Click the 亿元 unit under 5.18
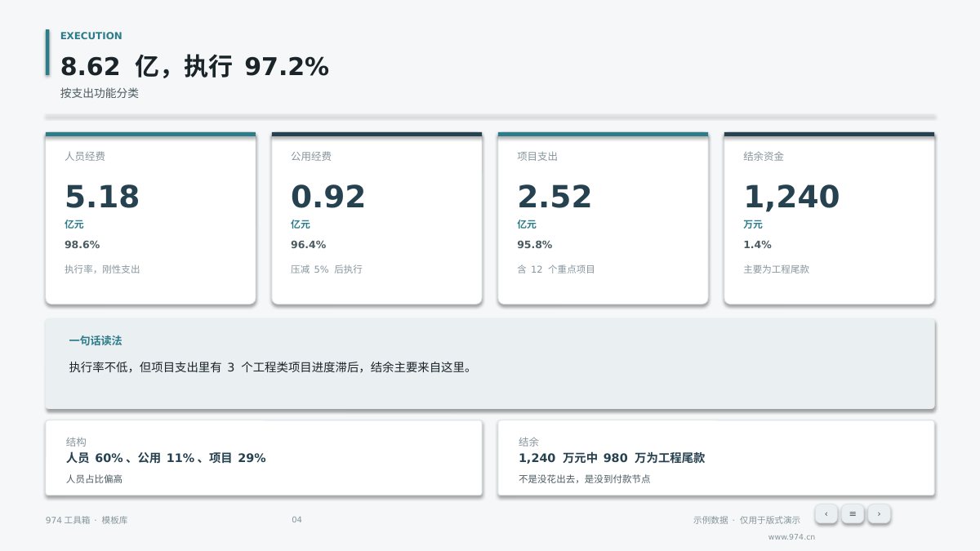The height and width of the screenshot is (551, 980). click(73, 224)
